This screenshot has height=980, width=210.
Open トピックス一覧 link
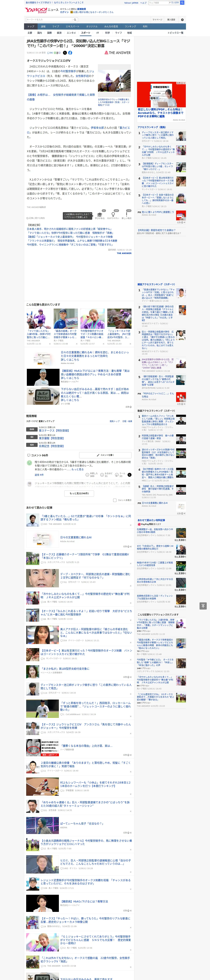175,33
